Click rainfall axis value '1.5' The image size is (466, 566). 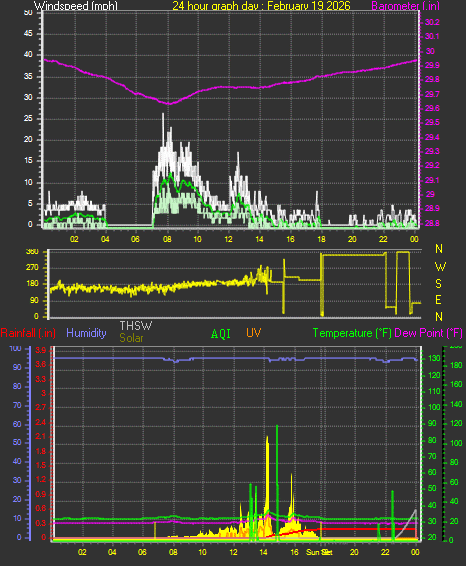tap(41, 465)
